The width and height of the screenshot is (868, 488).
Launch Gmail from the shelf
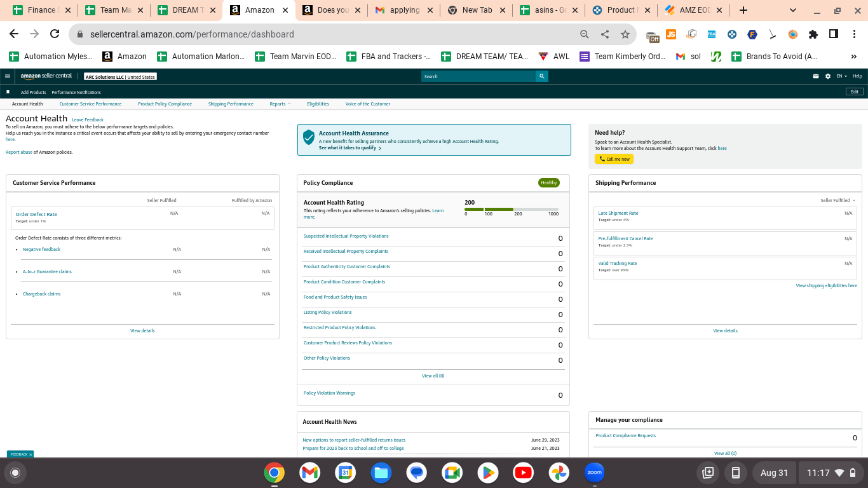click(309, 473)
